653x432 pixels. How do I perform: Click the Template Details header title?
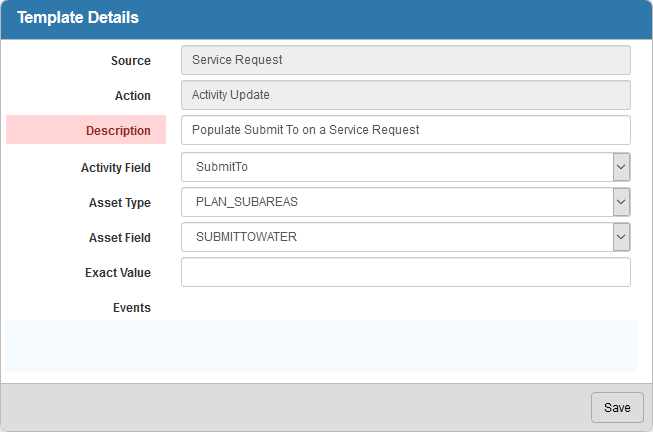(x=78, y=17)
